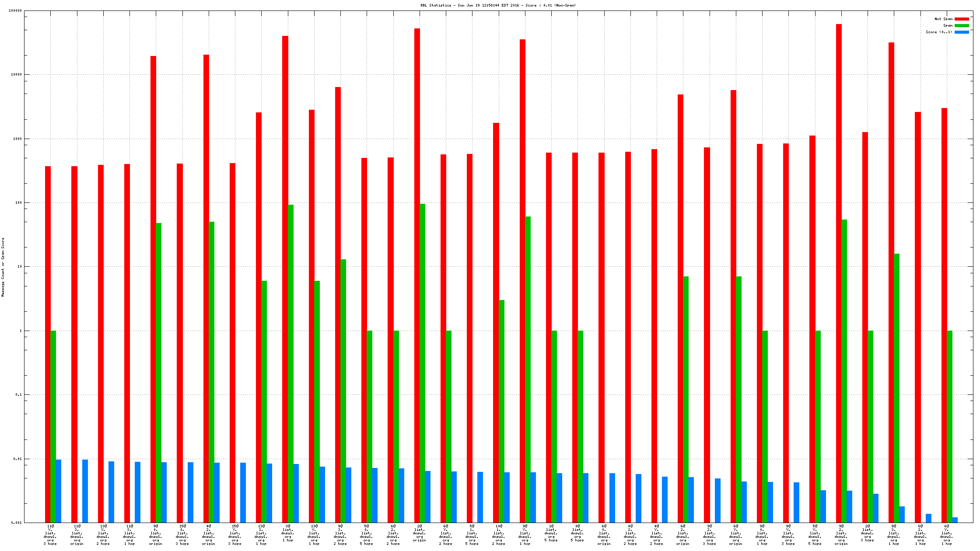
Task: Click the 'Message Count or Spam Score' axis title
Action: tap(3, 267)
